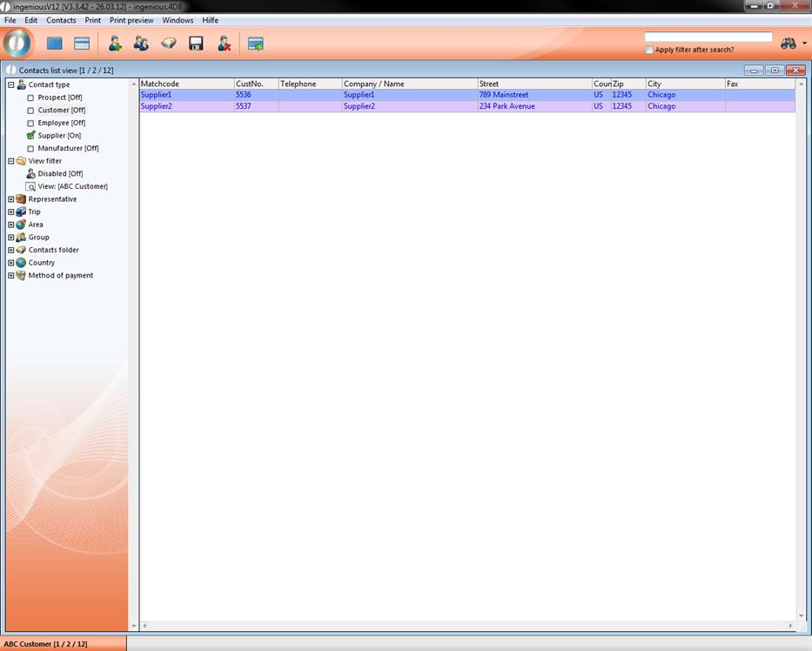Click the floppy disk save icon
This screenshot has height=651, width=812.
point(196,44)
